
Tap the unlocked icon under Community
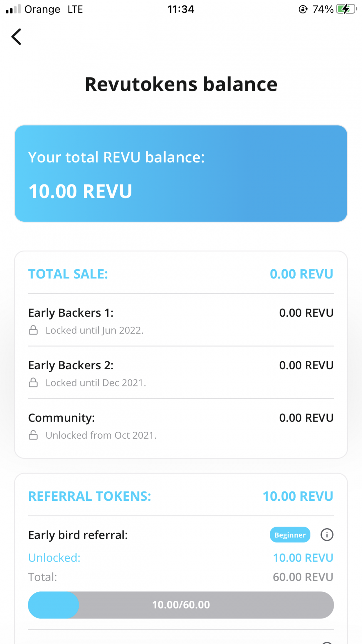coord(33,435)
